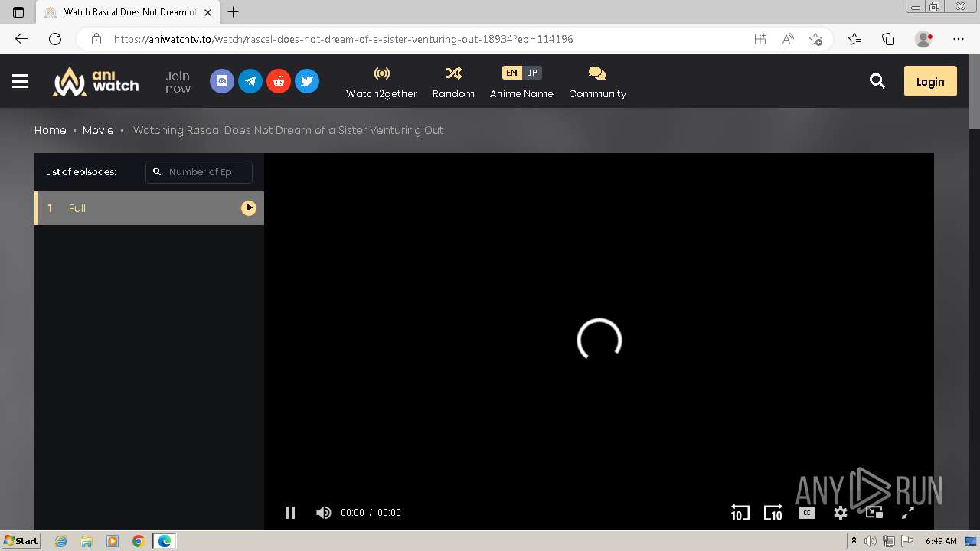980x551 pixels.
Task: Open the Telegram channel link
Action: (250, 81)
